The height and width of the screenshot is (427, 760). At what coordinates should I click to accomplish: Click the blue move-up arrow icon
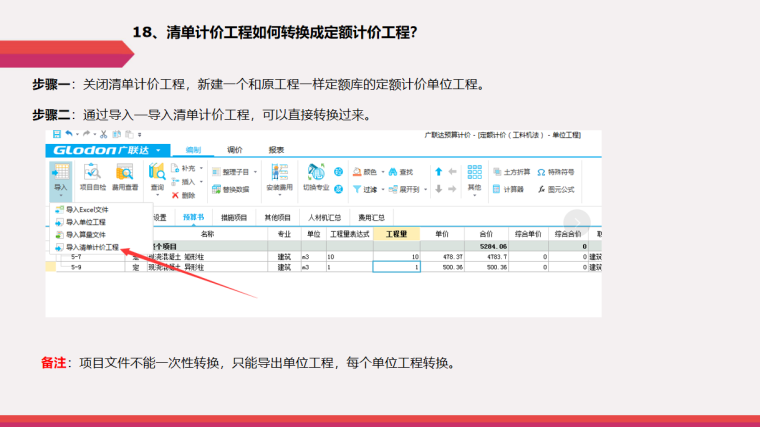pos(438,172)
